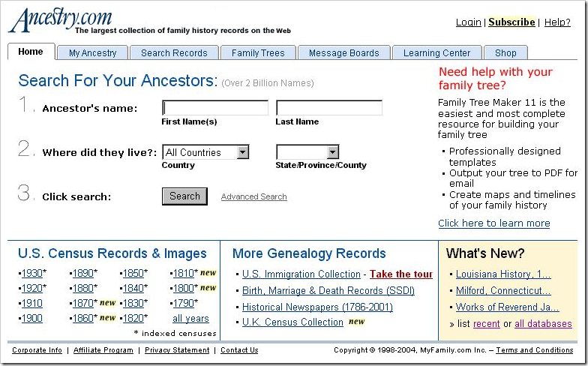The height and width of the screenshot is (366, 588).
Task: Click into the Last Name field
Action: (x=329, y=108)
